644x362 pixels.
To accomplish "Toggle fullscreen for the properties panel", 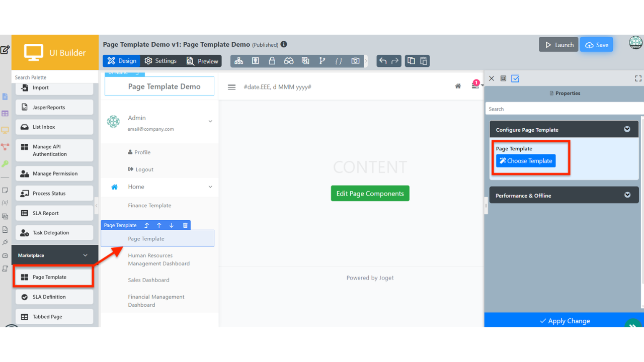I will tap(638, 78).
